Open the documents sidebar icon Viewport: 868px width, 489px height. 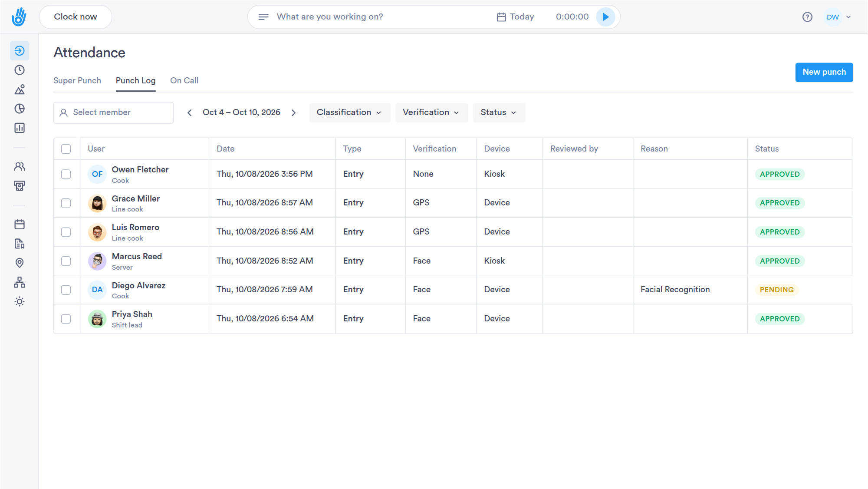pyautogui.click(x=20, y=244)
